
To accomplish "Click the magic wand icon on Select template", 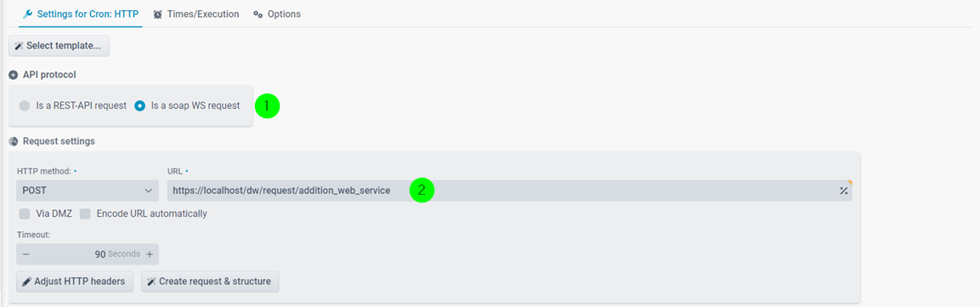I will coord(19,46).
